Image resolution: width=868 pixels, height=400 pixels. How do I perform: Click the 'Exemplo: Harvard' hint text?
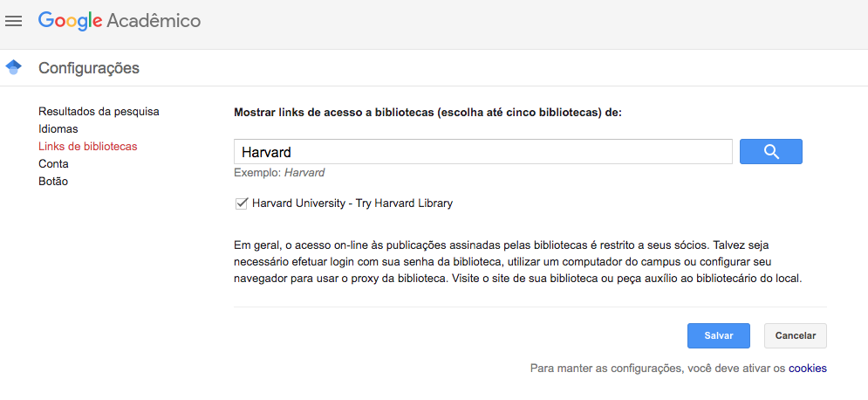click(x=279, y=173)
